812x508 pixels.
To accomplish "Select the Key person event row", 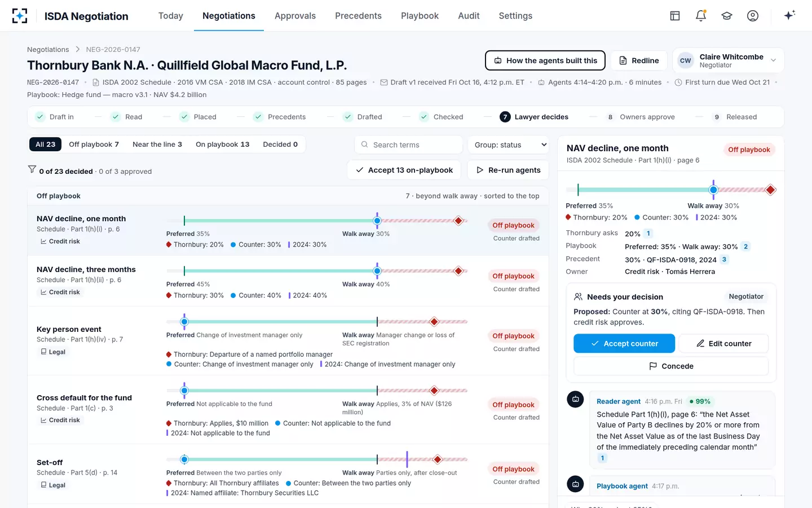I will pos(288,341).
